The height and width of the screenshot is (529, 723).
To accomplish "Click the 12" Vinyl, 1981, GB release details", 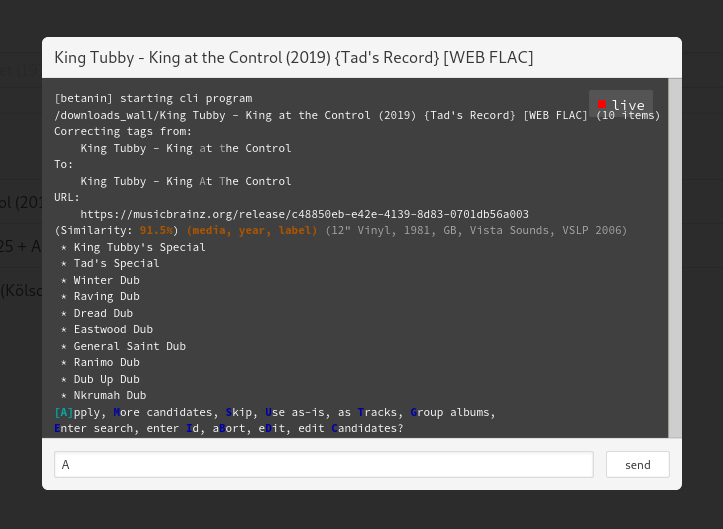I will click(476, 231).
